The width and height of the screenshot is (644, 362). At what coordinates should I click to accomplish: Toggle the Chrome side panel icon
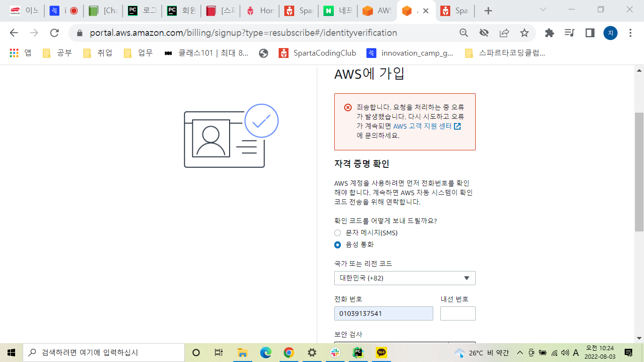[590, 33]
